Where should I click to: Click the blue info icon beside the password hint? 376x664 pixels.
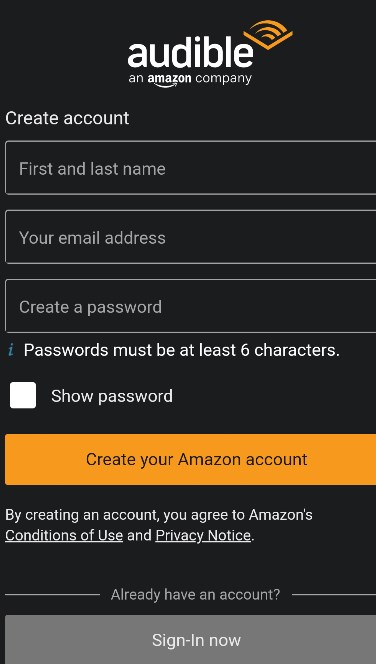(x=11, y=350)
